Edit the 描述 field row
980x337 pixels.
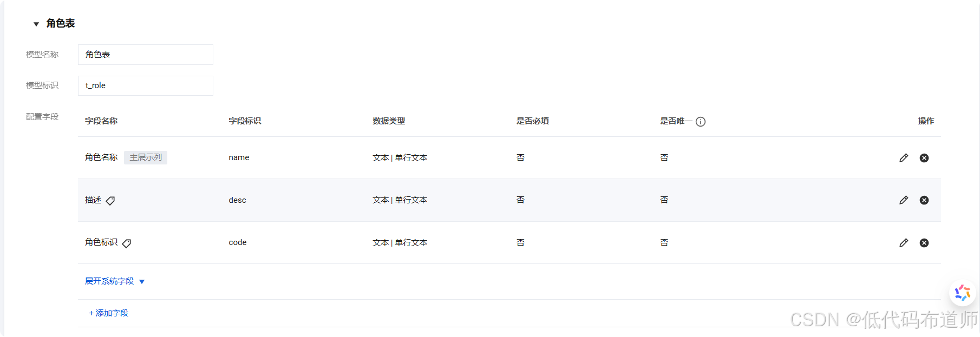(x=904, y=200)
